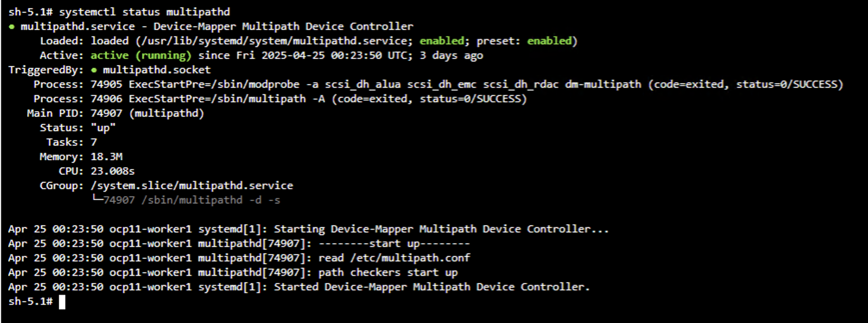
Task: Click the green status dot beside multipathd.service
Action: (11, 27)
